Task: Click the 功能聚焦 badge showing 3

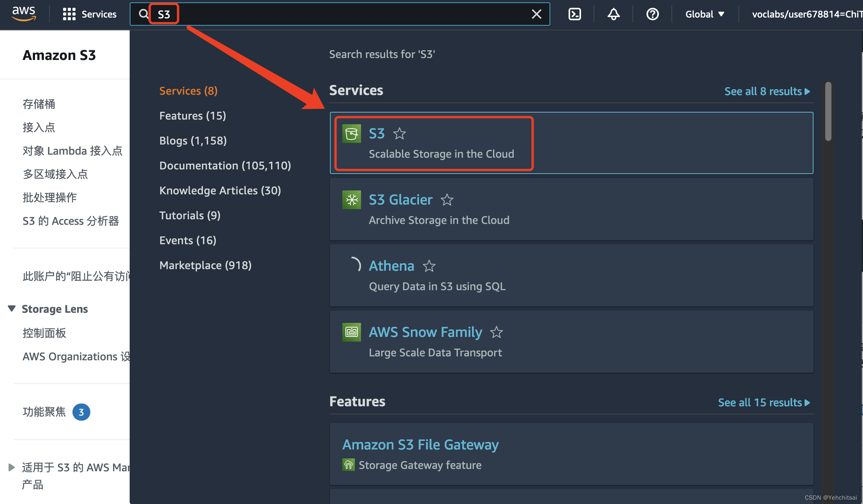Action: point(81,412)
